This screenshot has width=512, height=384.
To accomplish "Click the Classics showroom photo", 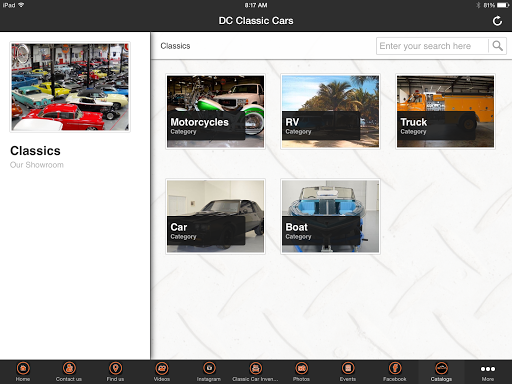I will click(70, 87).
